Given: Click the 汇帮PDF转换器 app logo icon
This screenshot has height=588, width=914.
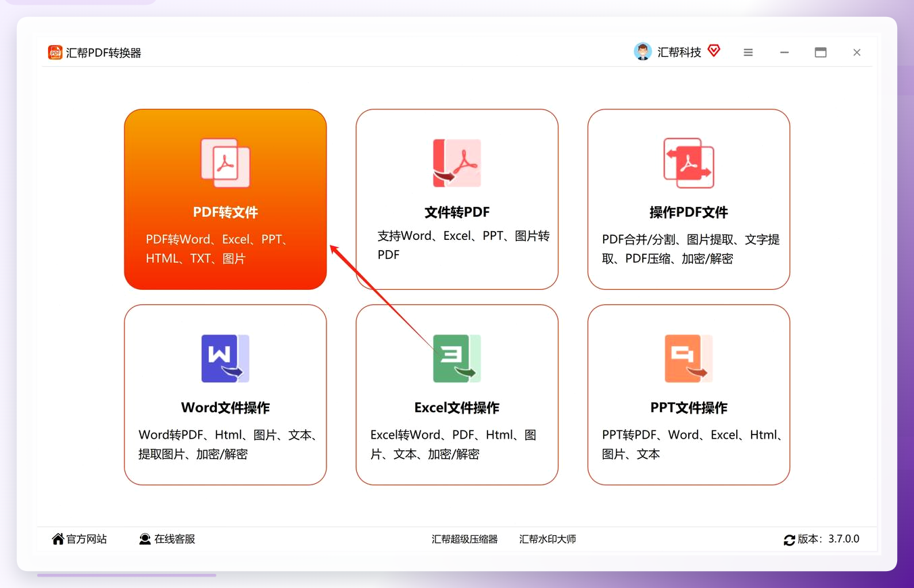Looking at the screenshot, I should [55, 53].
